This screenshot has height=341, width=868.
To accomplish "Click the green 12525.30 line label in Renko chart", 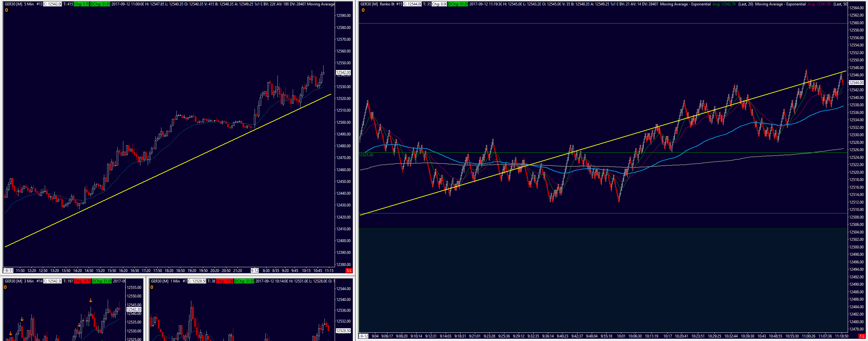I will (366, 155).
